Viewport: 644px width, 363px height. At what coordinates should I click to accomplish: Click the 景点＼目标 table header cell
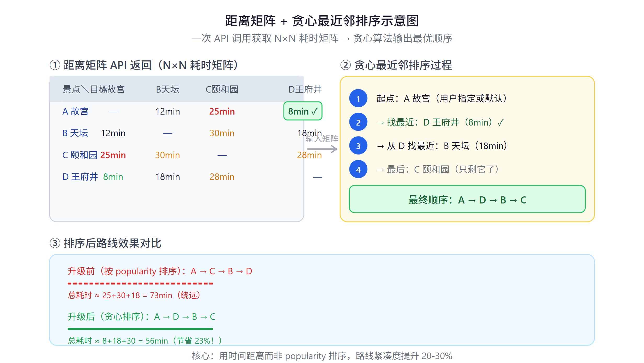85,89
